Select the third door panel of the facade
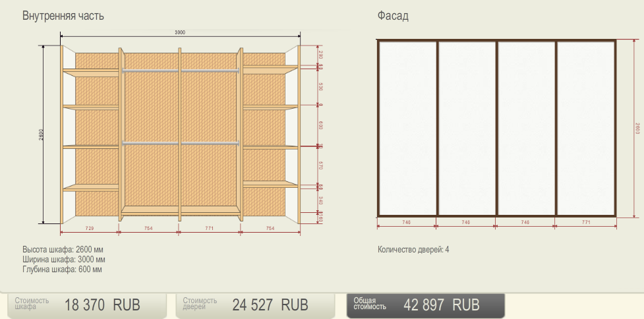The height and width of the screenshot is (319, 644). coord(527,128)
